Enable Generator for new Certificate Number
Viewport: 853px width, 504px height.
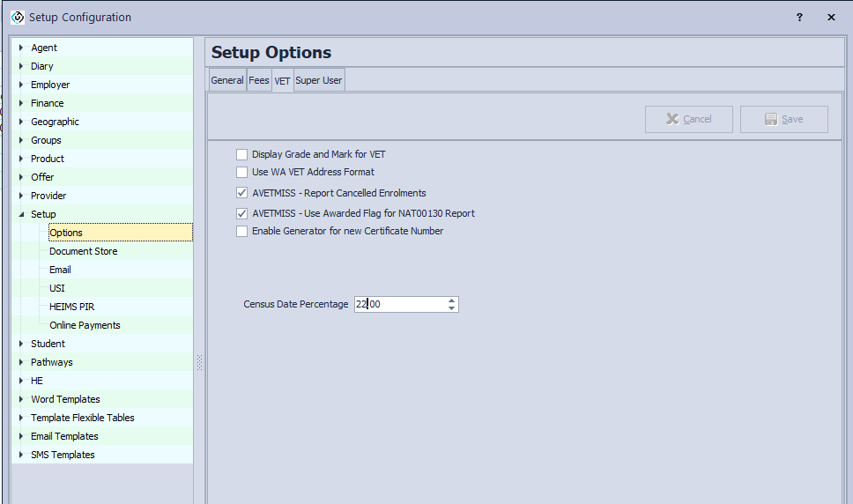pos(241,231)
